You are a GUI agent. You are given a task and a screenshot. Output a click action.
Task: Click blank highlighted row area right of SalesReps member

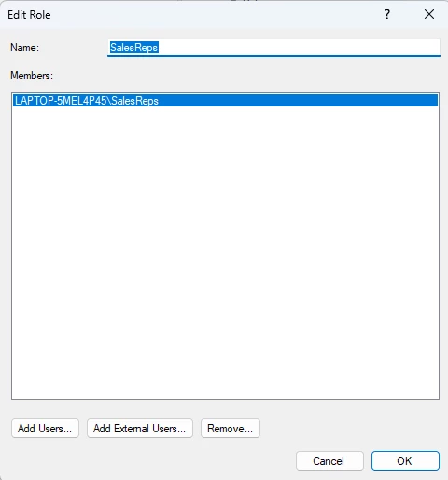[x=298, y=101]
